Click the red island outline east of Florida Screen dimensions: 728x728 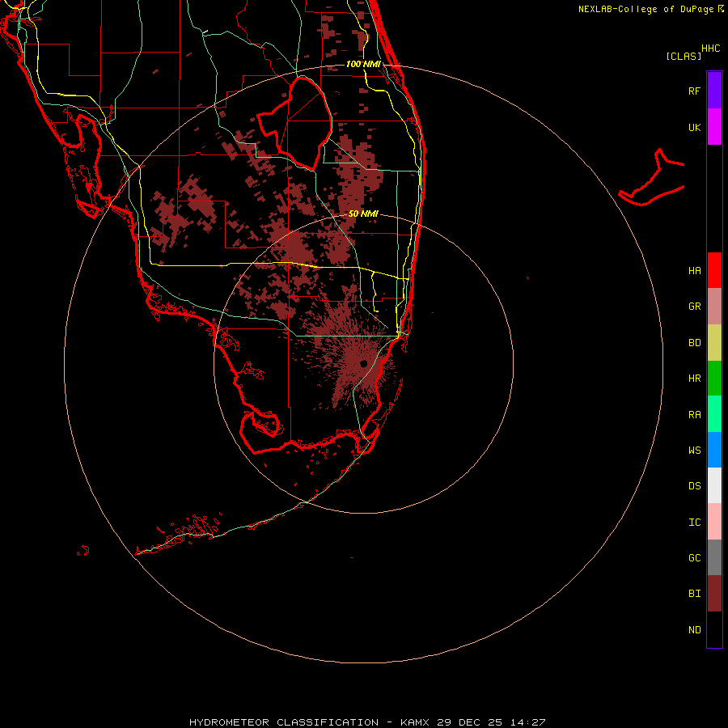(652, 178)
